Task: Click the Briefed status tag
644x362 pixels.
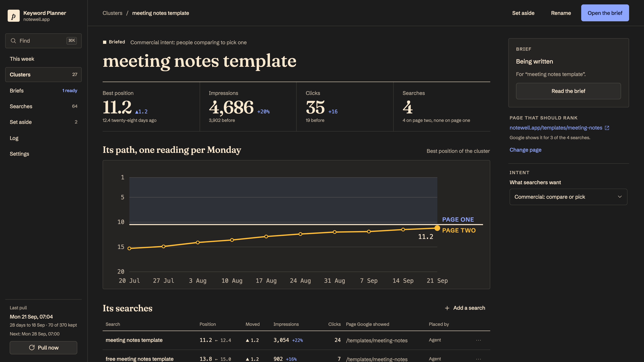Action: [x=114, y=42]
